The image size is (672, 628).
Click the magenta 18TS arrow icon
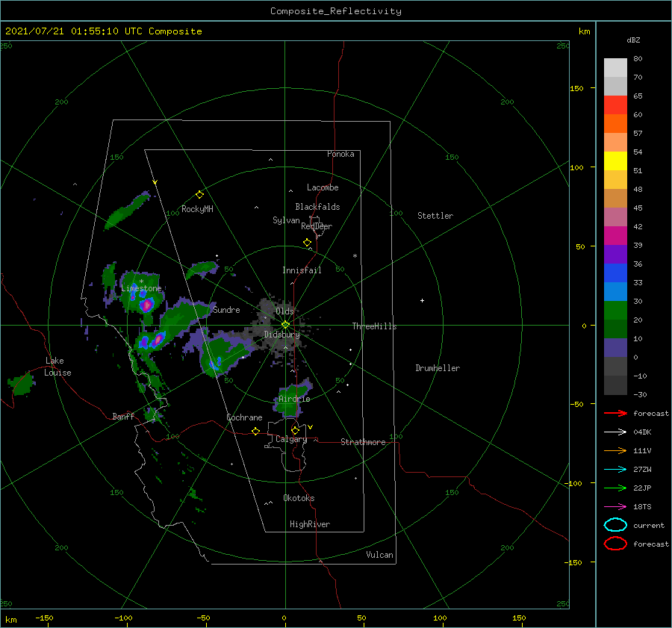[615, 507]
